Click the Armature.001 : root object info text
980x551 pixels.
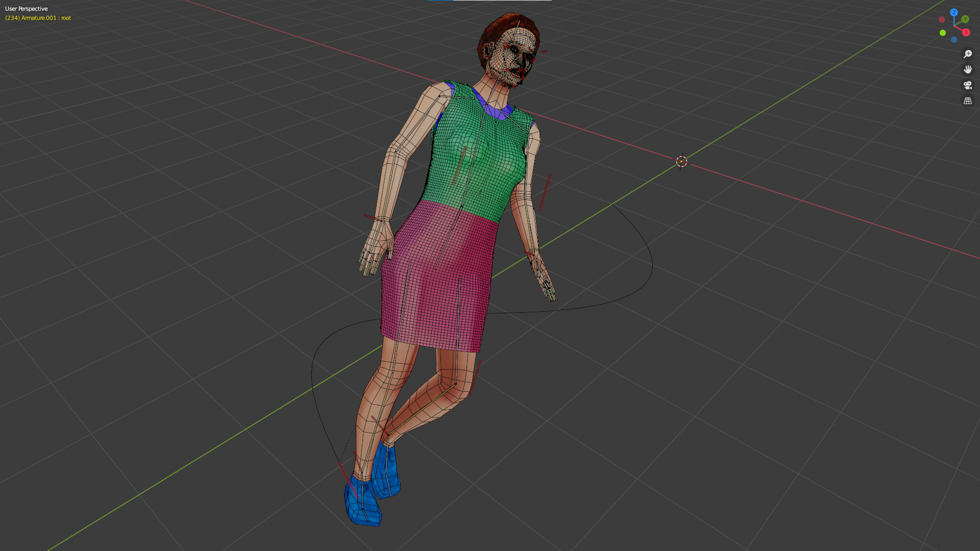click(x=38, y=18)
